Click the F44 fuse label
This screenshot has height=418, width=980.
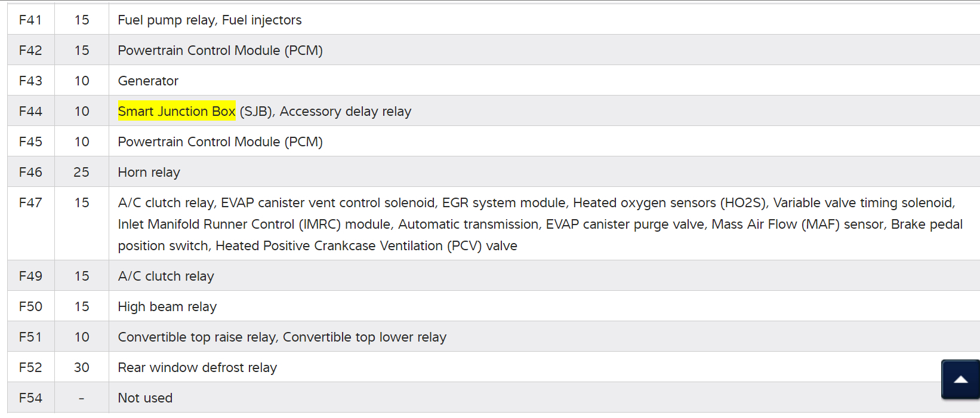(30, 111)
